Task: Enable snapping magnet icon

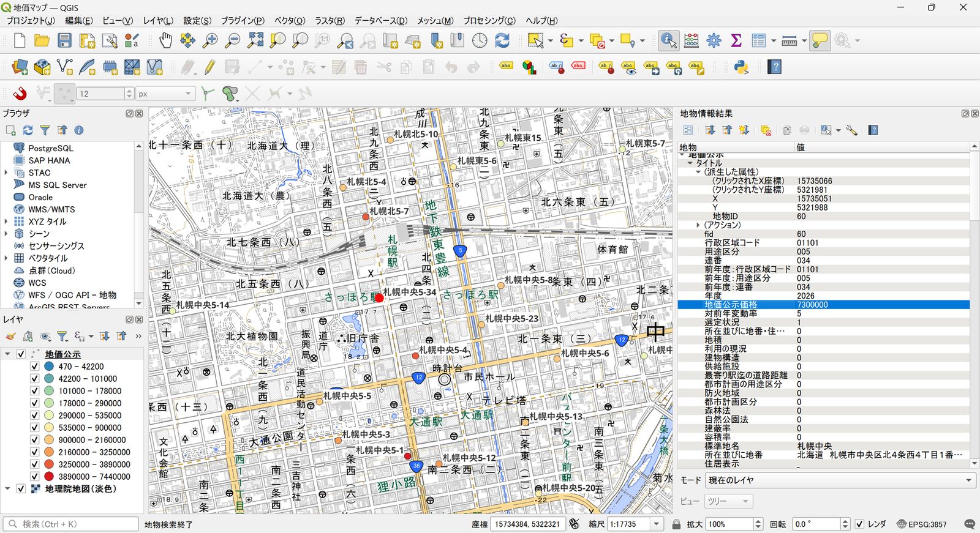Action: pyautogui.click(x=20, y=94)
